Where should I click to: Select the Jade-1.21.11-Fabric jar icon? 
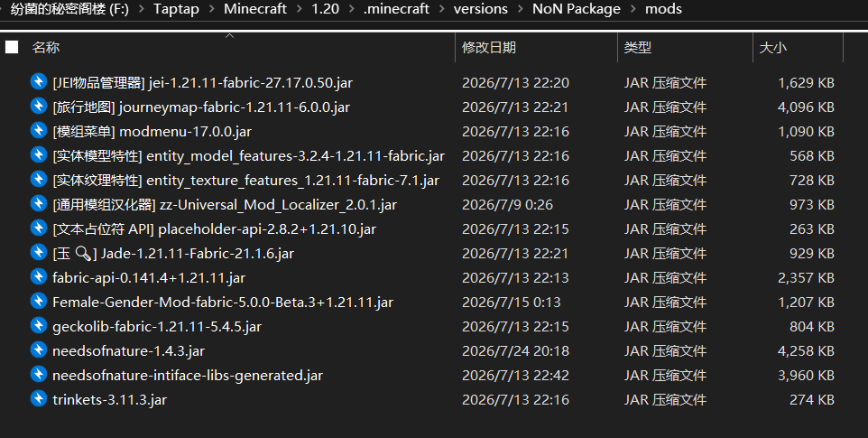pos(38,253)
